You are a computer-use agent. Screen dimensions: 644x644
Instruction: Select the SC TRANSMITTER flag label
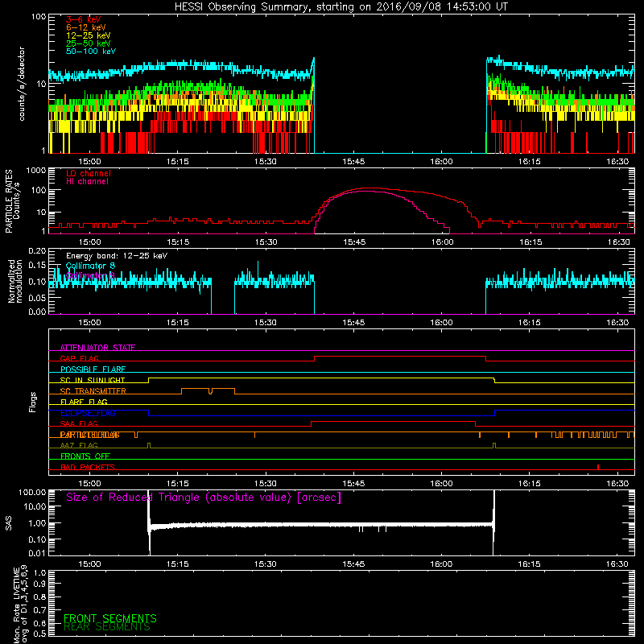[93, 390]
